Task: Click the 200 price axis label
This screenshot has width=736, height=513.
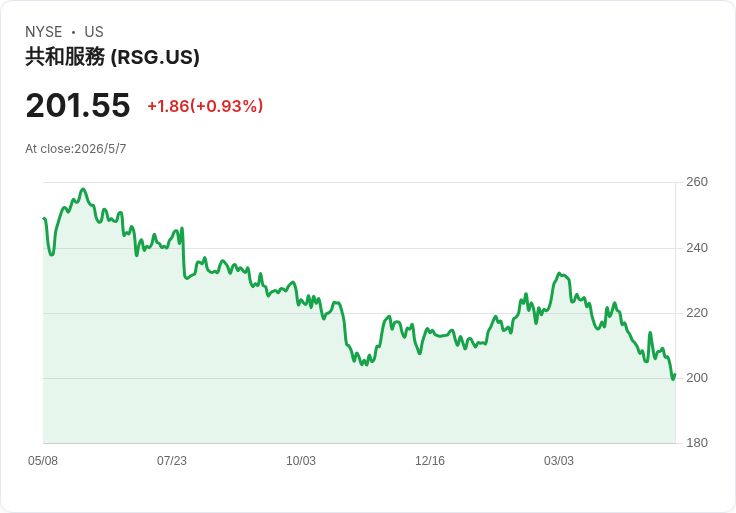Action: point(697,378)
